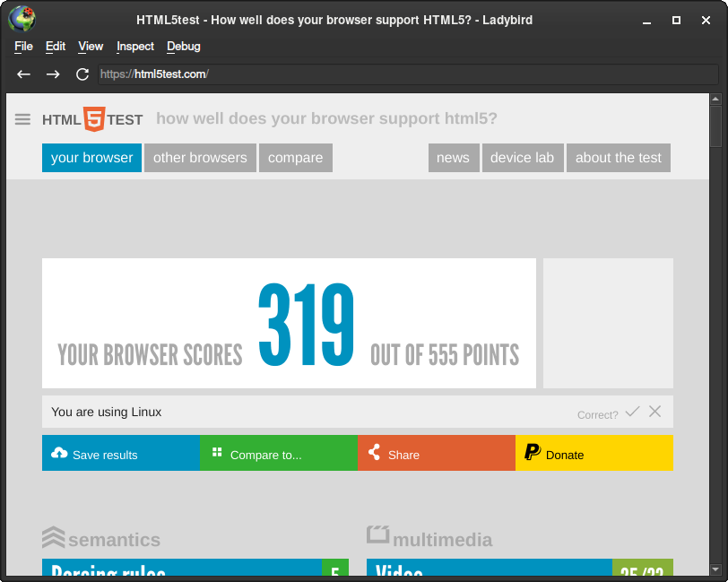Click the PayPal icon on Donate

532,452
